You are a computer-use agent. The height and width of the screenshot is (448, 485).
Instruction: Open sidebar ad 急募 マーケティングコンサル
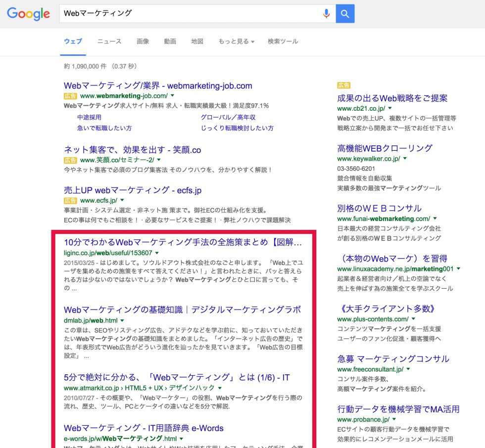click(x=393, y=358)
